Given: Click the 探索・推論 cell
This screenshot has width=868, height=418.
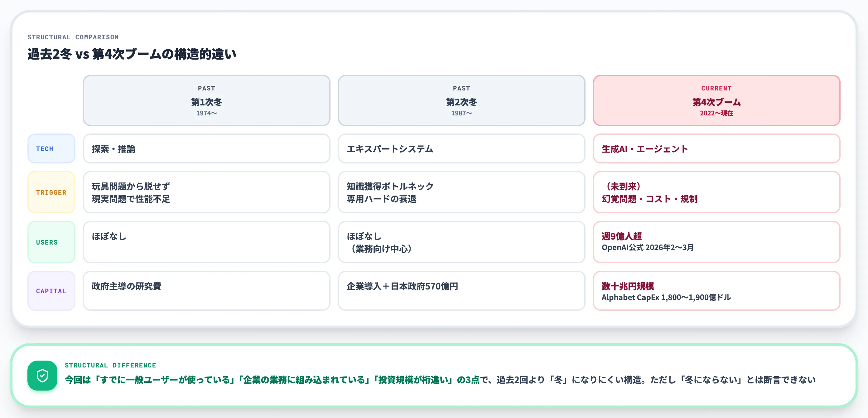Looking at the screenshot, I should point(206,149).
